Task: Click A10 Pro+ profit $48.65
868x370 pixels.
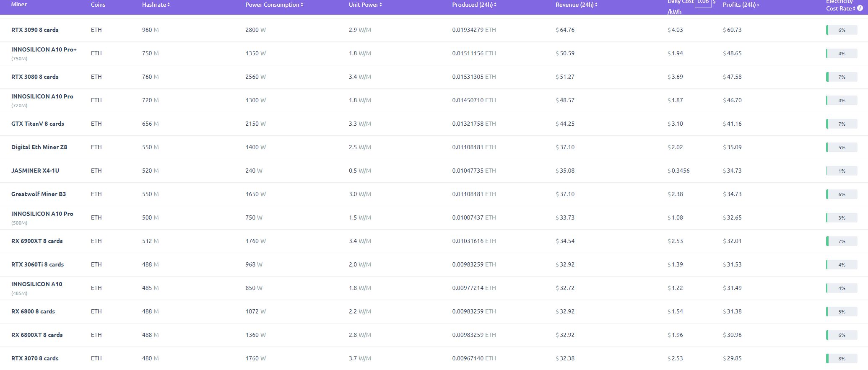Action: tap(732, 53)
